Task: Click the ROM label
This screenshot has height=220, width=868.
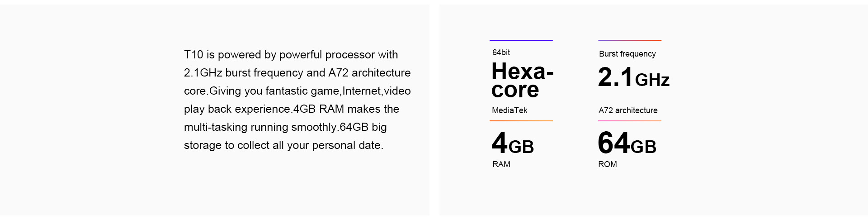Action: pyautogui.click(x=607, y=164)
